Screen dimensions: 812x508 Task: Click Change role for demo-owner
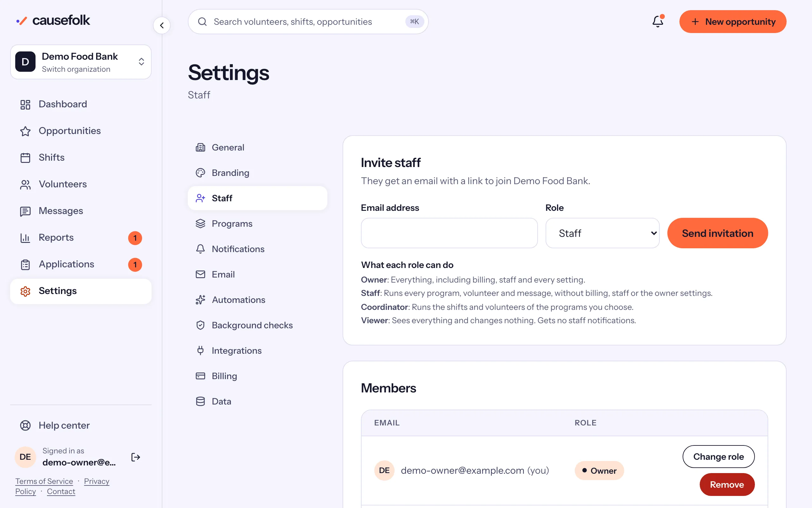718,456
